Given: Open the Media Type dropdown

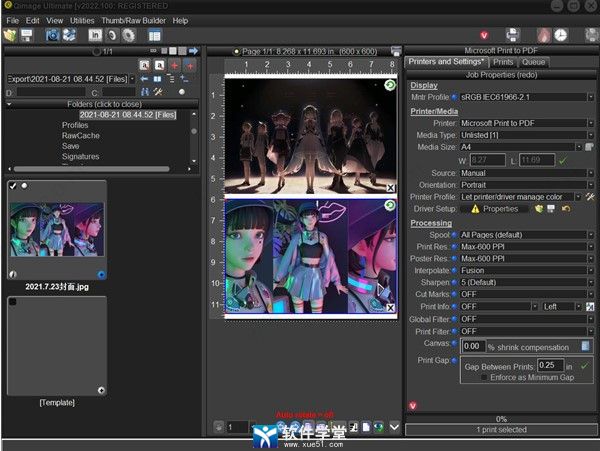Looking at the screenshot, I should (x=591, y=135).
